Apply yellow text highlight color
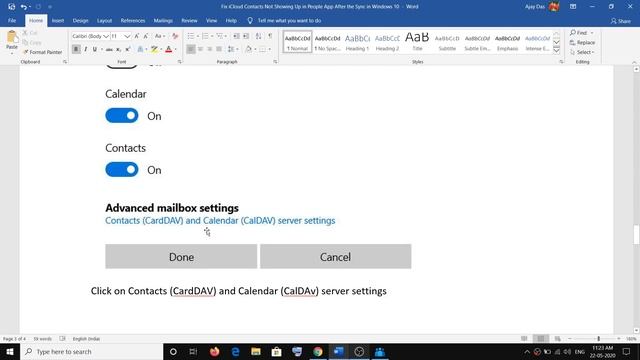This screenshot has height=360, width=640. tap(154, 49)
